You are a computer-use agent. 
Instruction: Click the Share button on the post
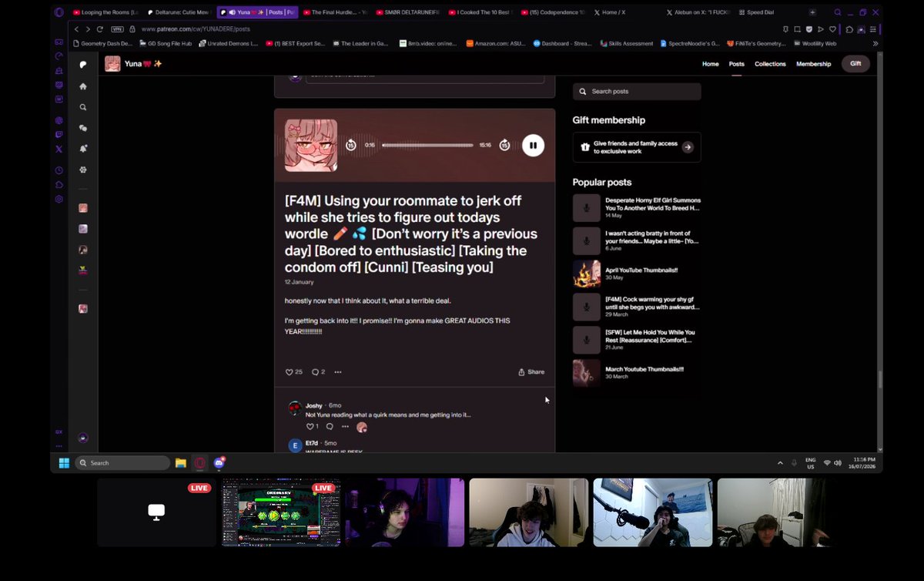[x=531, y=371]
